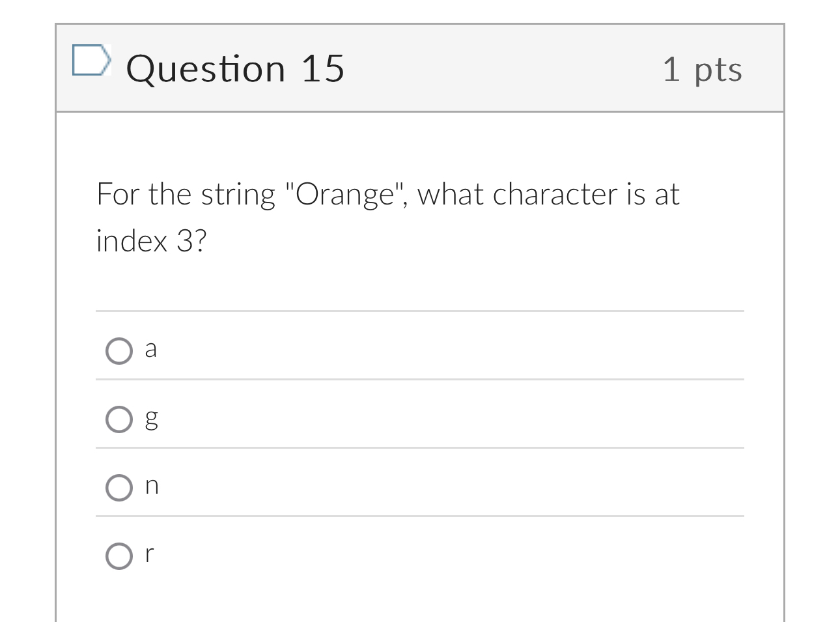Select answer choice 'n'
Viewport: 840px width, 622px height.
[119, 488]
